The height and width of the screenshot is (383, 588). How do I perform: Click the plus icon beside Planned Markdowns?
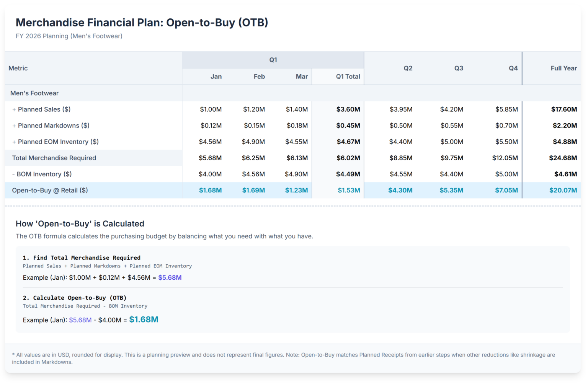coord(13,125)
